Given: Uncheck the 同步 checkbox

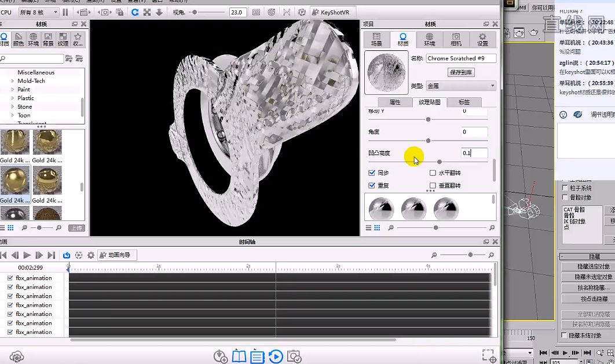Looking at the screenshot, I should pos(372,173).
